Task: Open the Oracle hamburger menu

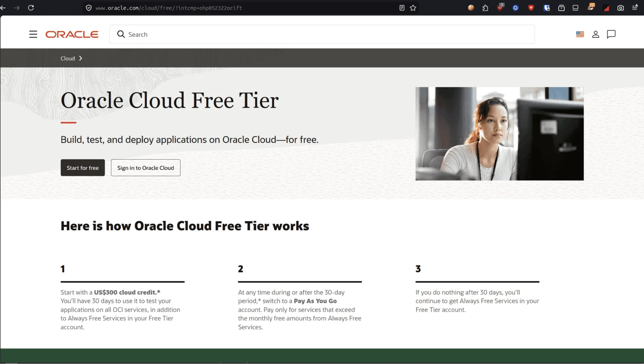Action: [x=33, y=34]
